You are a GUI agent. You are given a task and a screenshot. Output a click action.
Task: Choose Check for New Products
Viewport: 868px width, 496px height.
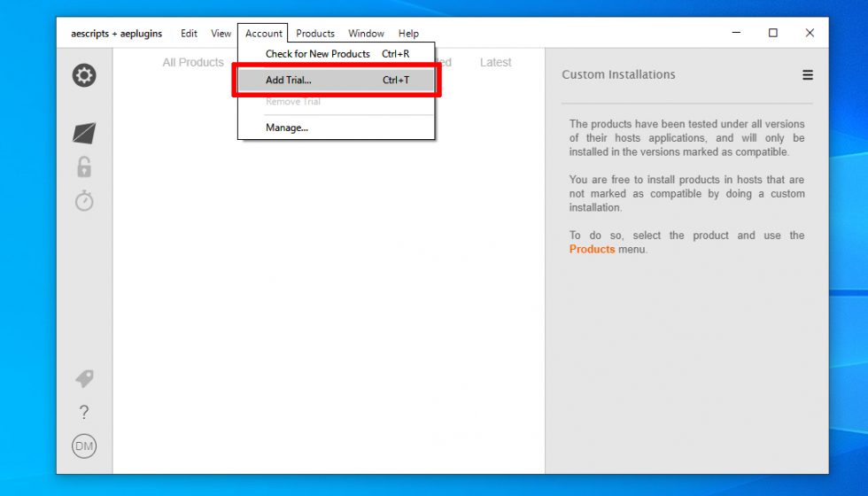pos(336,54)
